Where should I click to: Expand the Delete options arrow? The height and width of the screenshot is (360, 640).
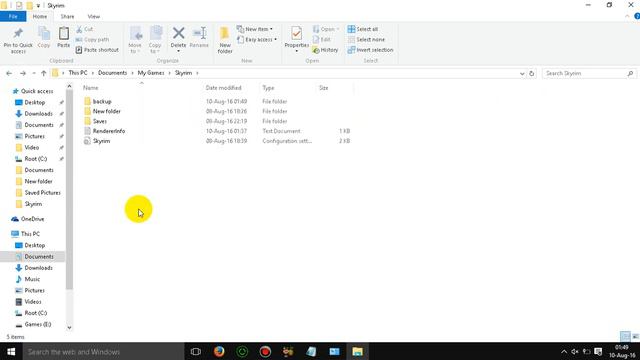point(178,51)
